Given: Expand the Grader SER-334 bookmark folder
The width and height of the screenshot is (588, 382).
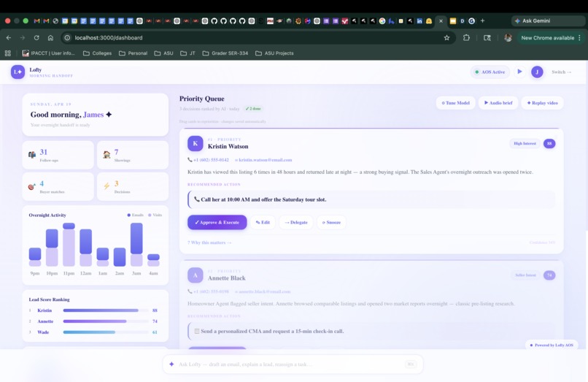Looking at the screenshot, I should point(225,53).
